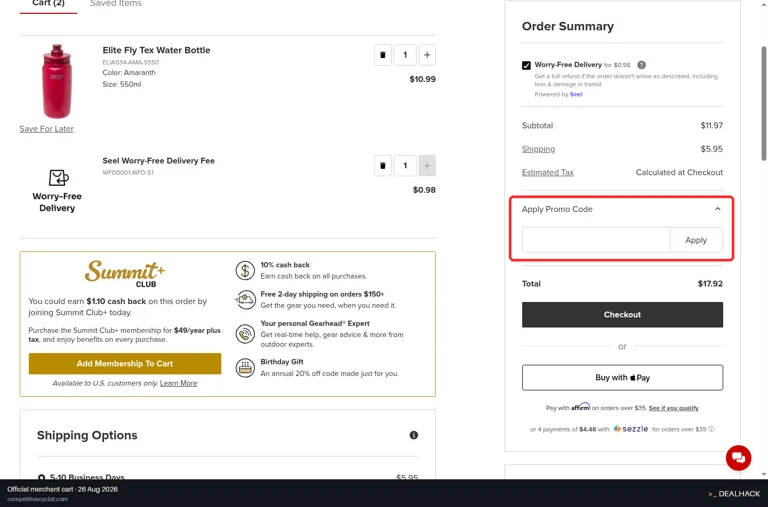Click the $10.99 bottle price
The image size is (768, 507).
tap(422, 79)
